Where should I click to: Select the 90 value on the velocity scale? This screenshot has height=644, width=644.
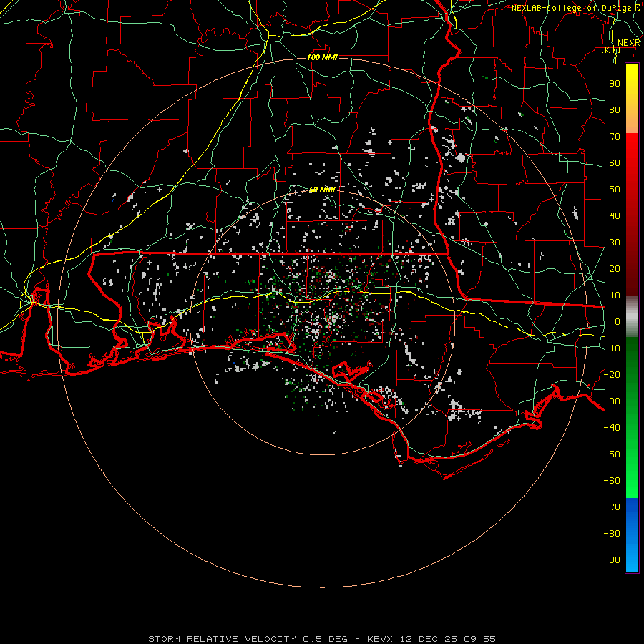615,84
